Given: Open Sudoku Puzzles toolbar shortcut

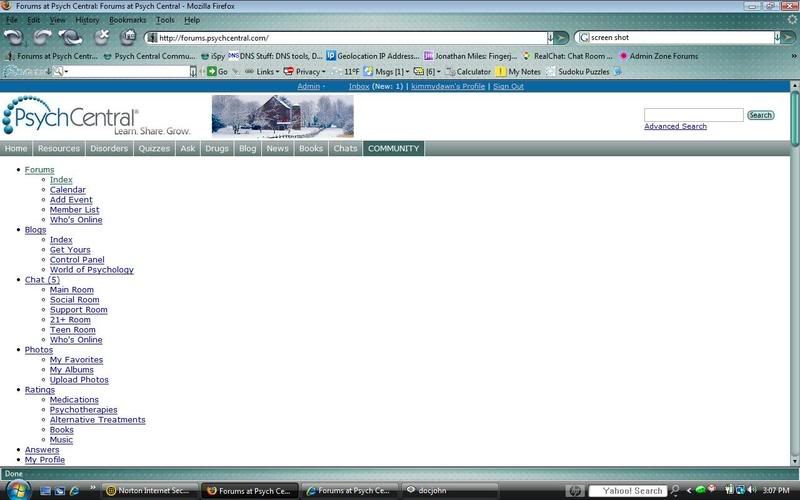Looking at the screenshot, I should [x=578, y=72].
